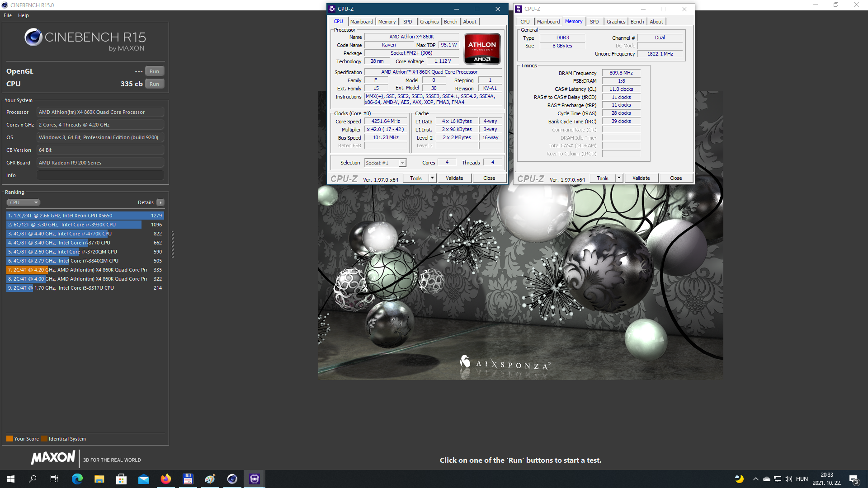This screenshot has height=488, width=868.
Task: Switch to SPD tab in left CPU-Z window
Action: [x=408, y=22]
